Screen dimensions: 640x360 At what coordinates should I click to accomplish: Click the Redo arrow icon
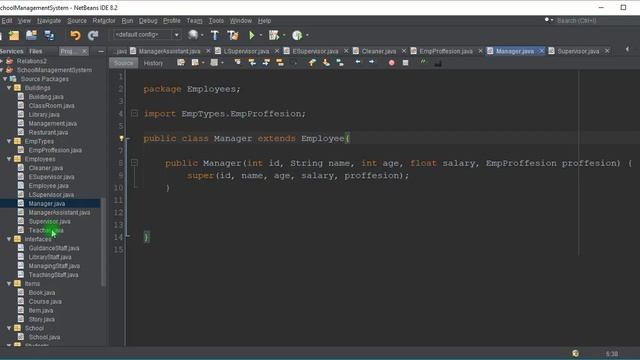click(x=93, y=36)
